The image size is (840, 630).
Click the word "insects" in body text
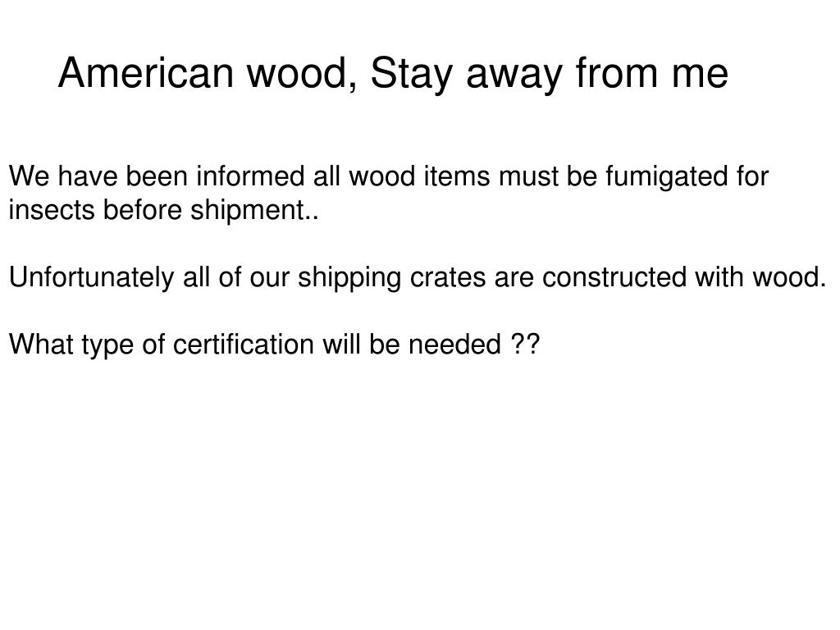52,209
